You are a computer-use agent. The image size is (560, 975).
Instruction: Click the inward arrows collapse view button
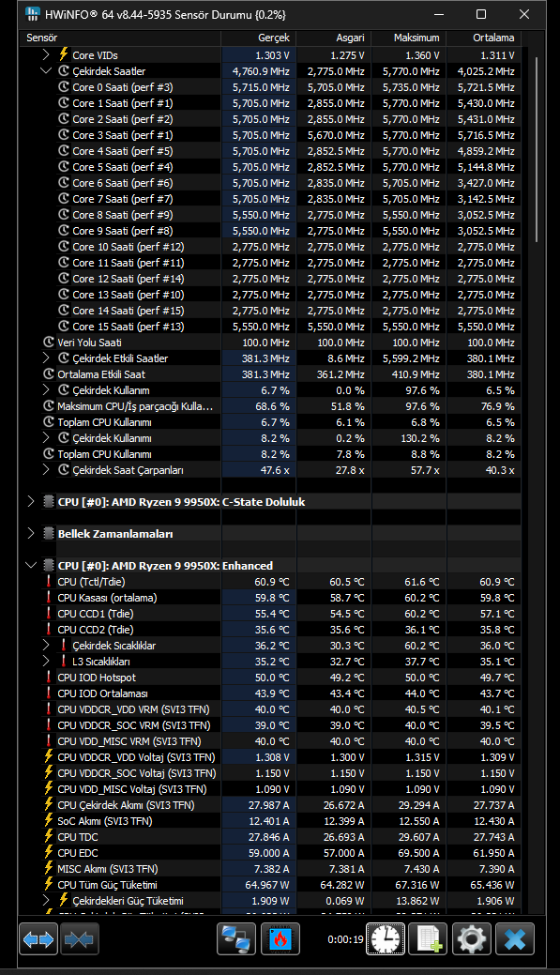click(79, 939)
